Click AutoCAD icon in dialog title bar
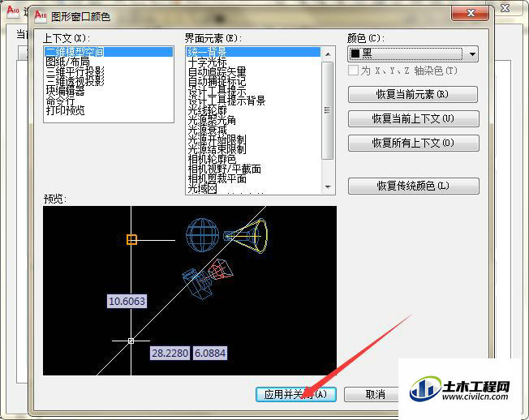 pyautogui.click(x=41, y=16)
